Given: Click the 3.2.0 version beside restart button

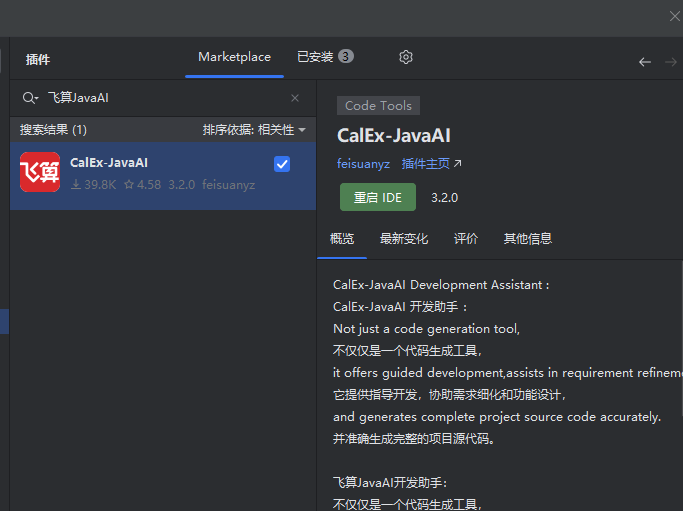Looking at the screenshot, I should (444, 198).
